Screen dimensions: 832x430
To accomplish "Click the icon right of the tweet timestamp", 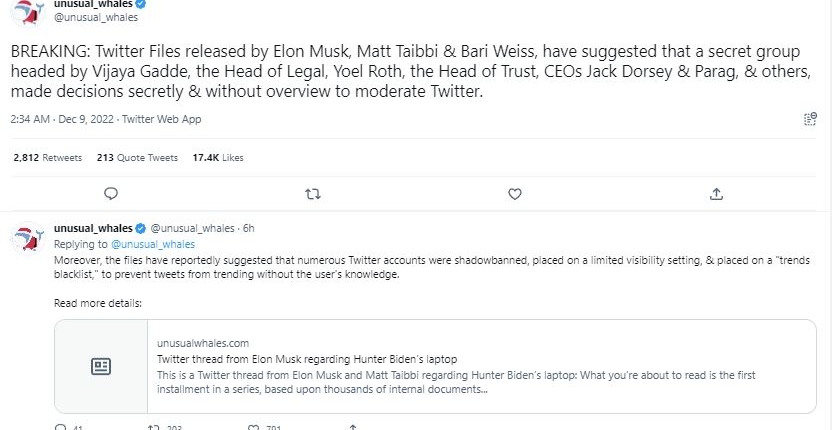I will [x=810, y=119].
